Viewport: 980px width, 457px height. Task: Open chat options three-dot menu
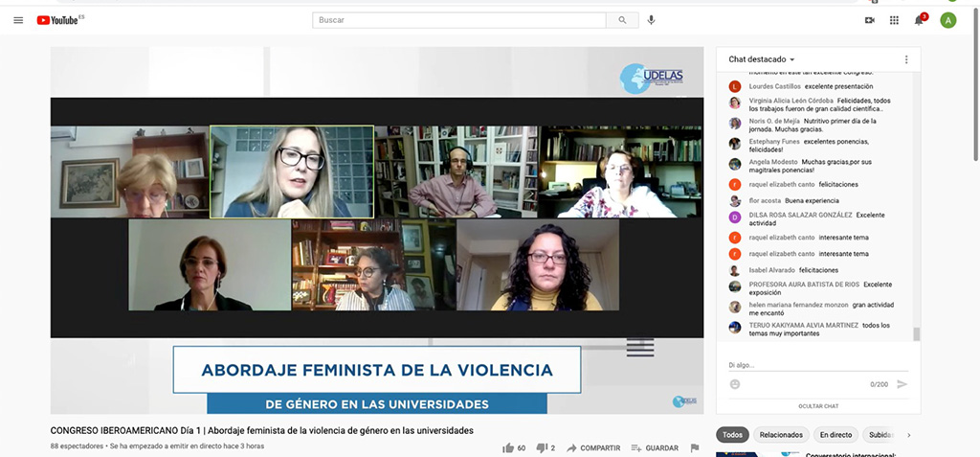tap(905, 59)
